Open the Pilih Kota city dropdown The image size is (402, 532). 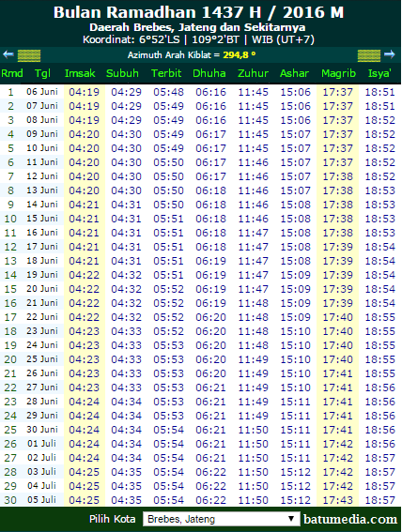(221, 519)
